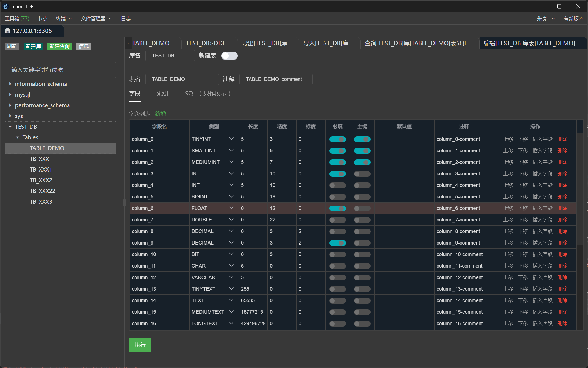
Task: Open the 工具箱 menu
Action: click(x=16, y=18)
